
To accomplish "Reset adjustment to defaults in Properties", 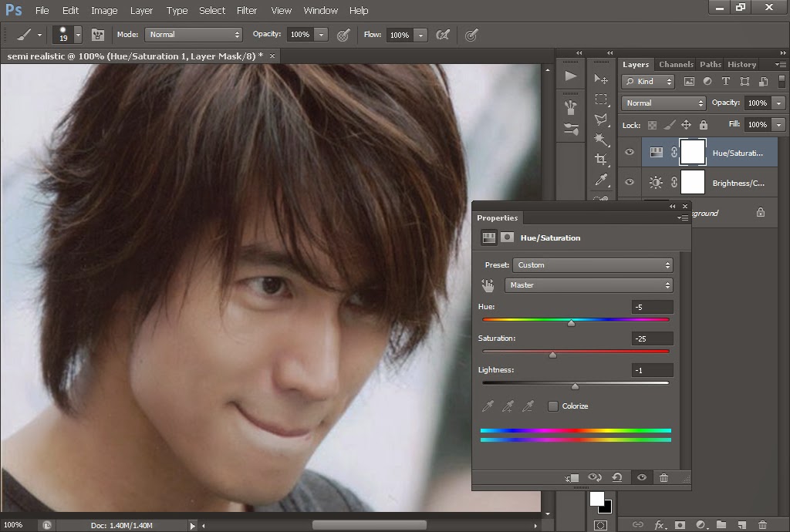I will point(617,478).
